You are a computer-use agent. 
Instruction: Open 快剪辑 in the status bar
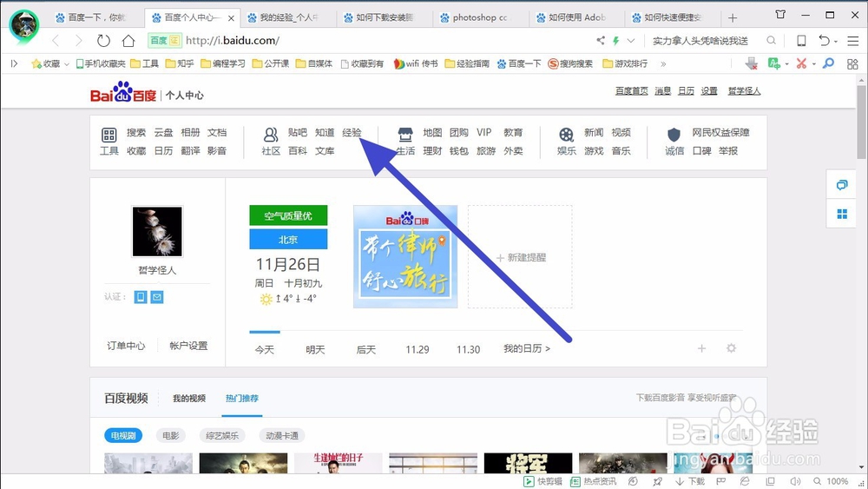(x=543, y=481)
